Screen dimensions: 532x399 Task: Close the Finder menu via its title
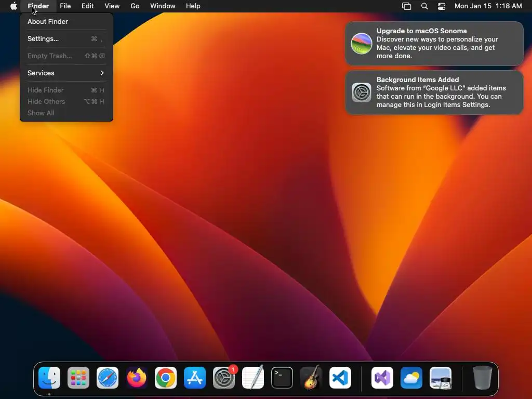click(38, 6)
